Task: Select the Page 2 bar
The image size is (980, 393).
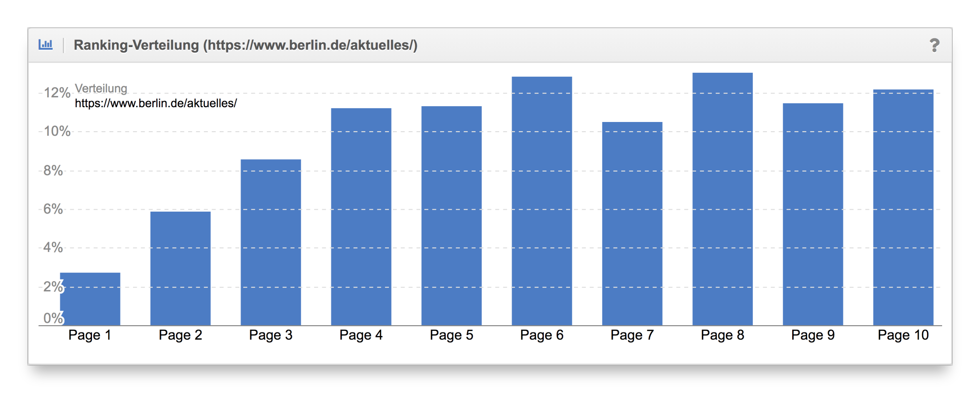Action: [x=180, y=269]
